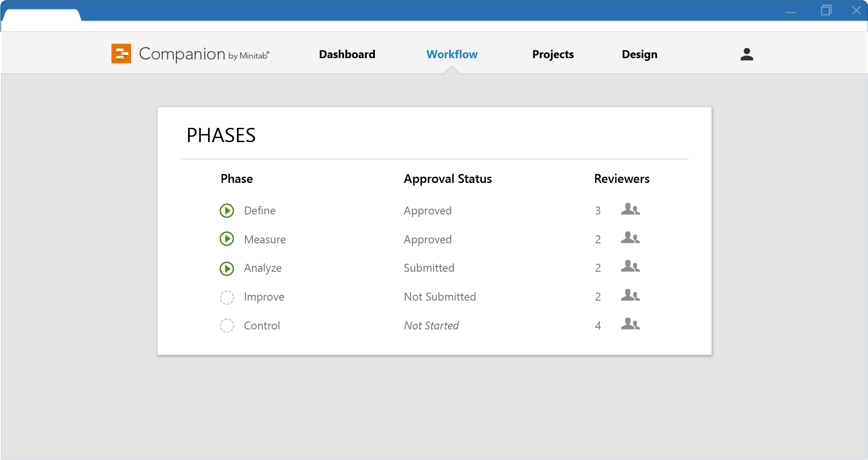Click the green play icon beside Analyze

(x=227, y=268)
